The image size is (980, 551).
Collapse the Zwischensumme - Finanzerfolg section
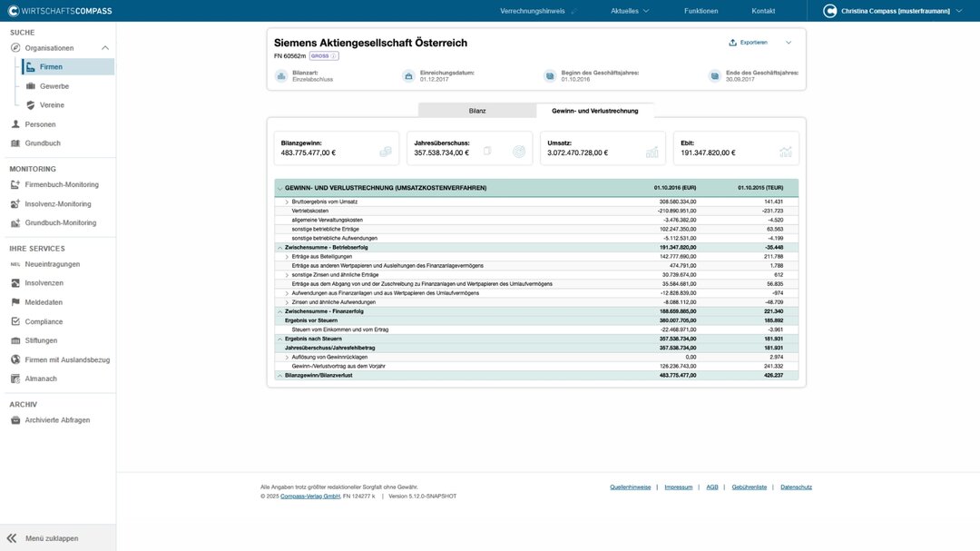280,311
